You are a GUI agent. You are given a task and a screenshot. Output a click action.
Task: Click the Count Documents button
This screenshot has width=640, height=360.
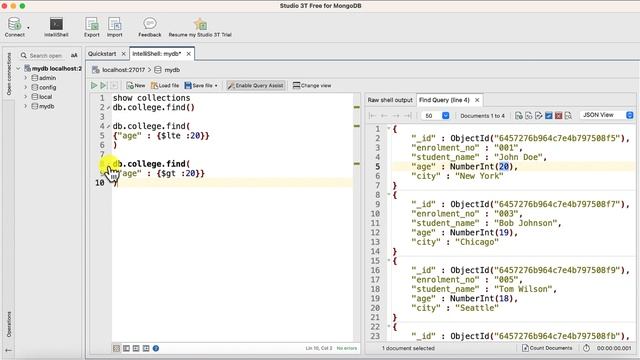point(547,348)
